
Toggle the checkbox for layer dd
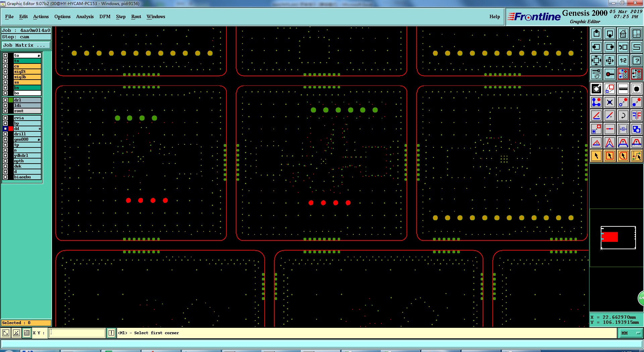tap(5, 129)
